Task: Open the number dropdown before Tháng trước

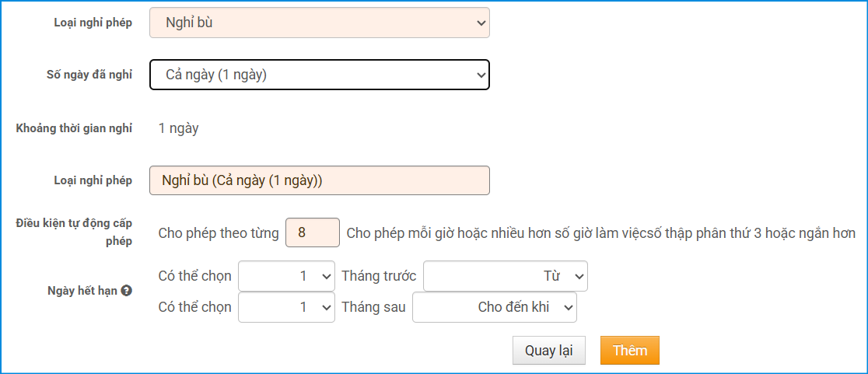Action: [286, 276]
